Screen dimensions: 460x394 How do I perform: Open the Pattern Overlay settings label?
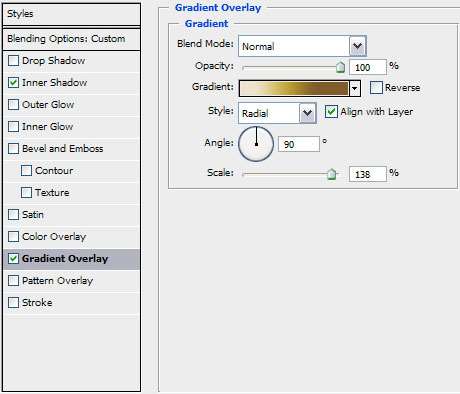pos(58,281)
